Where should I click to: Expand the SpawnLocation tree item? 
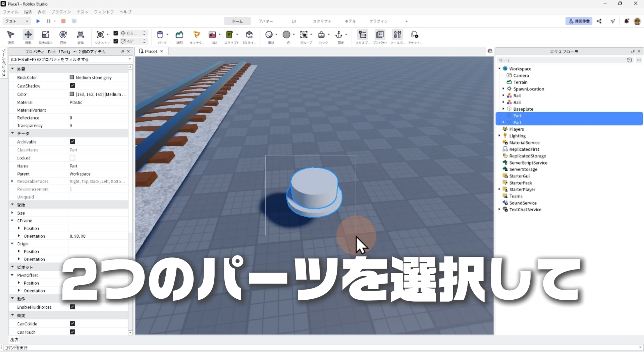pyautogui.click(x=503, y=89)
